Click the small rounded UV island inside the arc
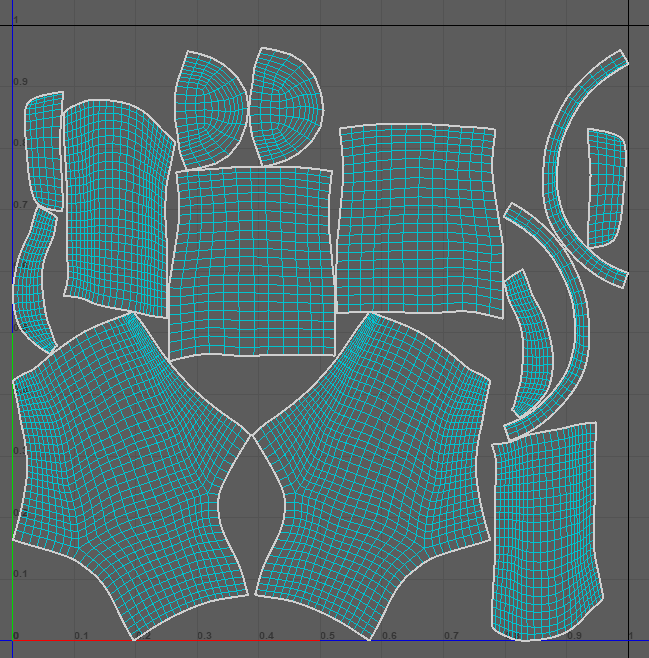Screen dimensions: 649x658 tap(604, 187)
